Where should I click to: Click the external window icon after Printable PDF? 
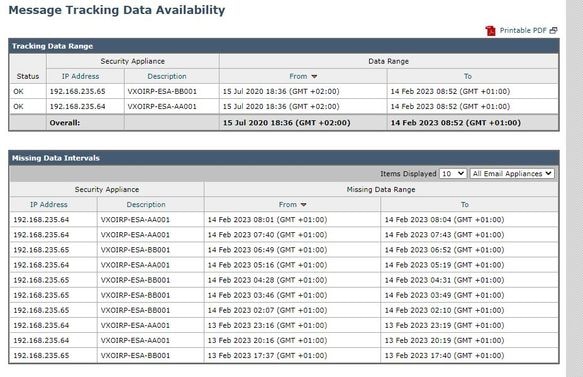click(x=553, y=30)
